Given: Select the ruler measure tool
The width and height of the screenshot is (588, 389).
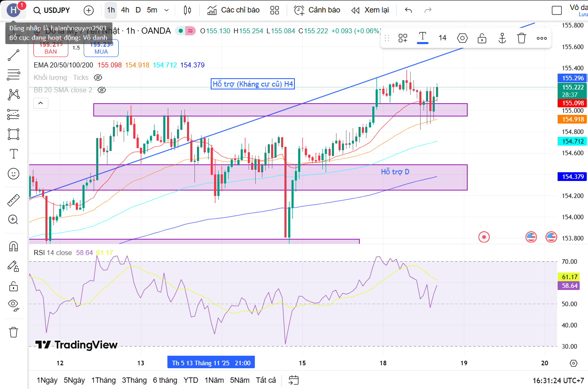Looking at the screenshot, I should pyautogui.click(x=13, y=201).
